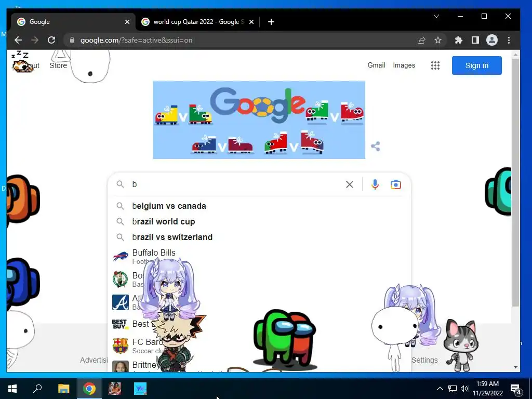This screenshot has width=532, height=399.
Task: Open the network tray icon
Action: point(453,389)
